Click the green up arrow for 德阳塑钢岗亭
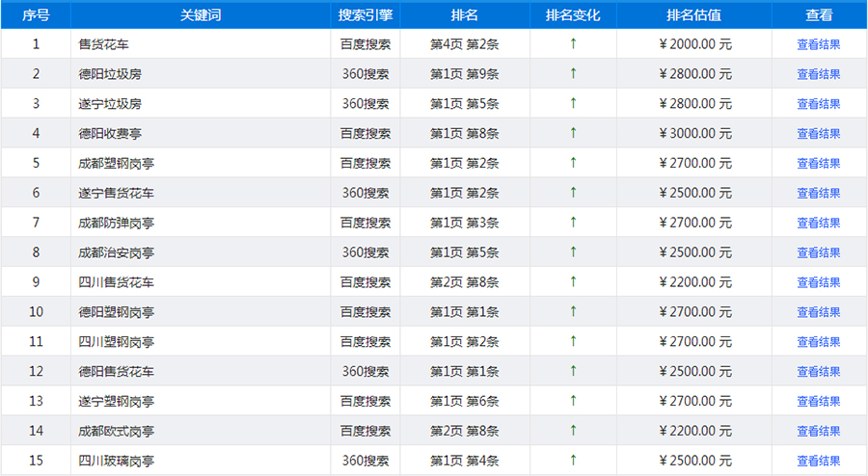Viewport: 868px width, 476px height. pos(573,312)
